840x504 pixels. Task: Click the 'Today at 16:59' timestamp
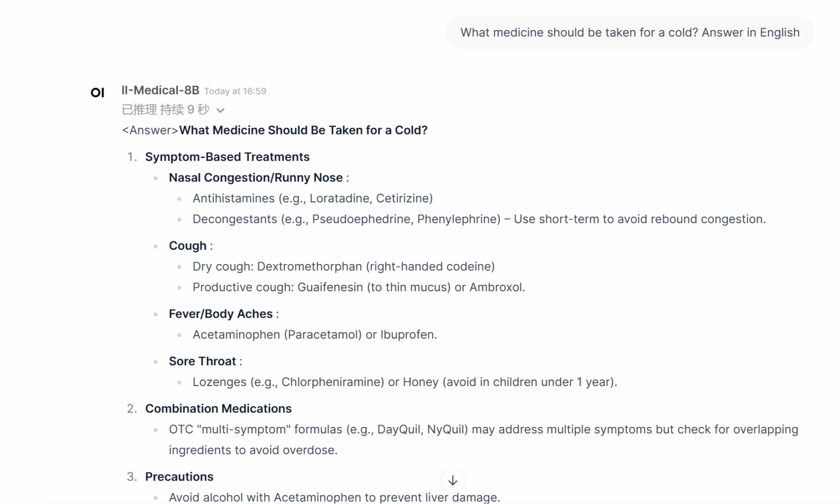coord(235,91)
